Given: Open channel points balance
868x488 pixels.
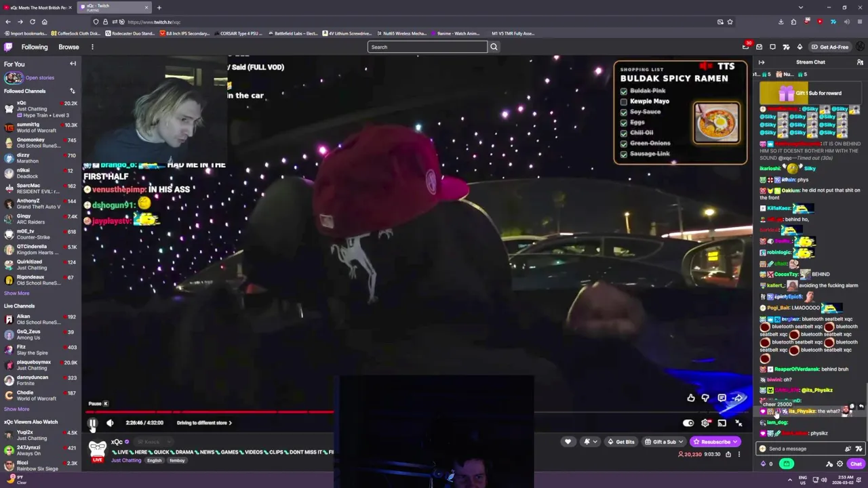Looking at the screenshot, I should tap(766, 464).
